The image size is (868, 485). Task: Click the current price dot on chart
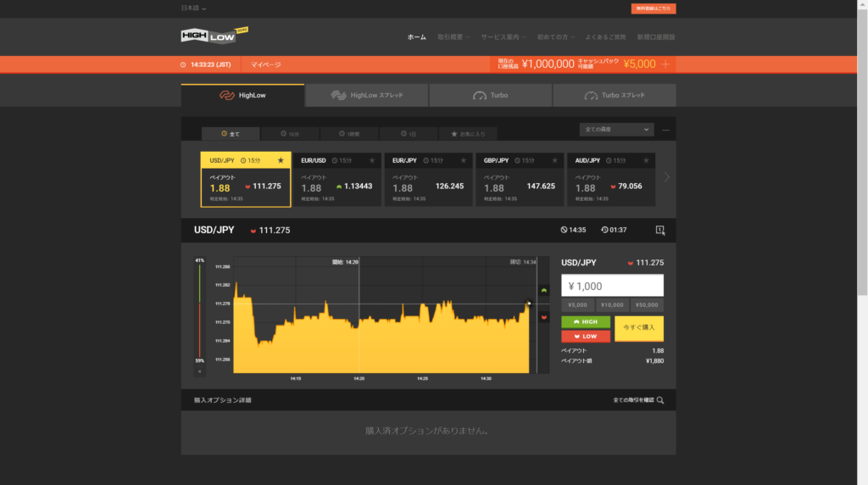click(x=529, y=304)
